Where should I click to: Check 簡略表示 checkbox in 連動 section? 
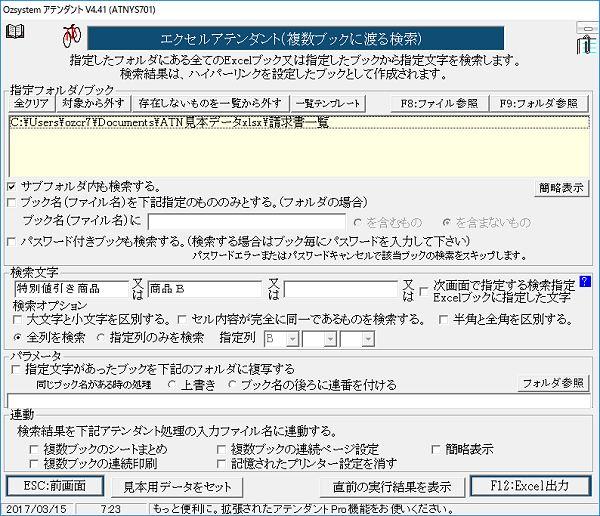point(435,449)
